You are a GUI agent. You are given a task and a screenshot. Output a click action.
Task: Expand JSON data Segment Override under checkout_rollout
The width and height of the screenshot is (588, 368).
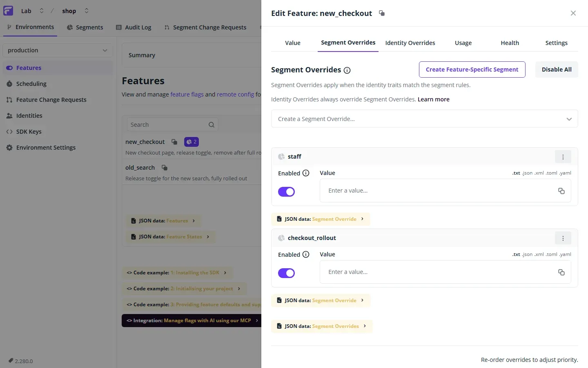[321, 301]
